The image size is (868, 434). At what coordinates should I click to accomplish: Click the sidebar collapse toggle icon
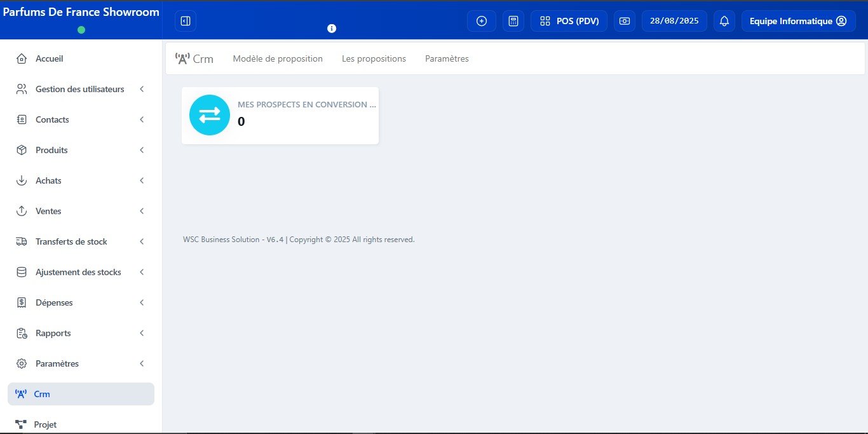click(185, 21)
